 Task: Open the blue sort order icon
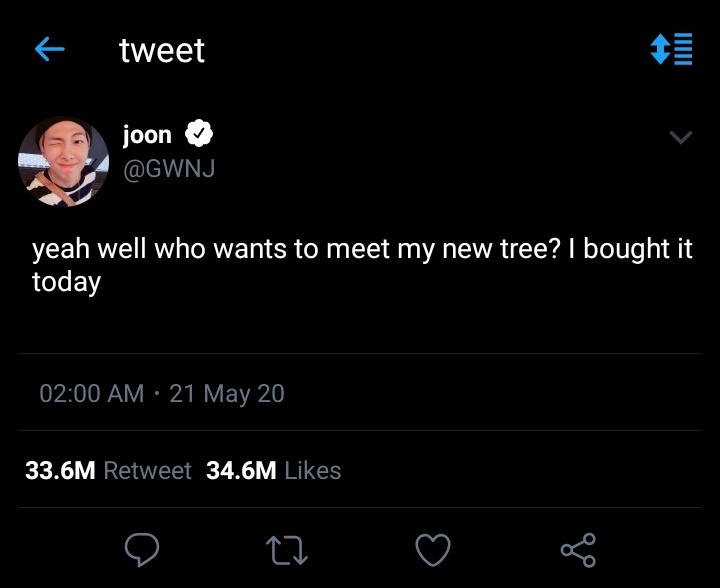pyautogui.click(x=671, y=49)
